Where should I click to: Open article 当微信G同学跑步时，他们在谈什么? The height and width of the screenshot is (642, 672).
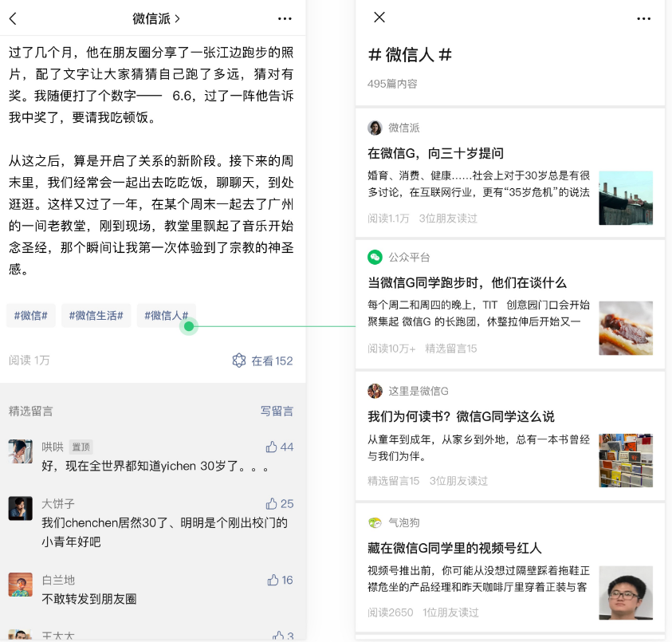pos(467,282)
